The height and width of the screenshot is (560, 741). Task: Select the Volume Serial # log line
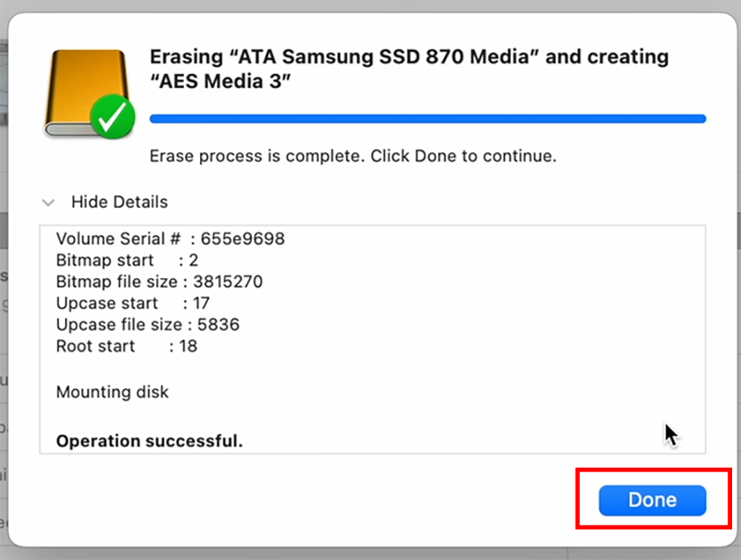pos(170,239)
